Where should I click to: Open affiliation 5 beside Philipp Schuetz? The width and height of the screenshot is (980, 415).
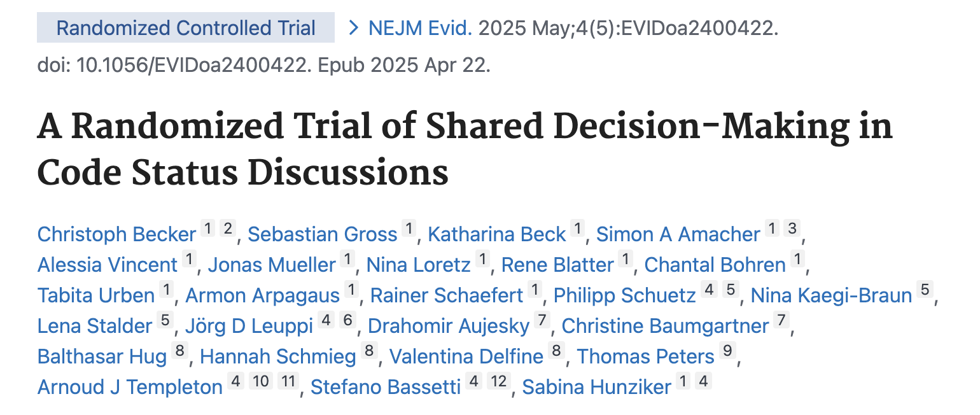coord(731,290)
